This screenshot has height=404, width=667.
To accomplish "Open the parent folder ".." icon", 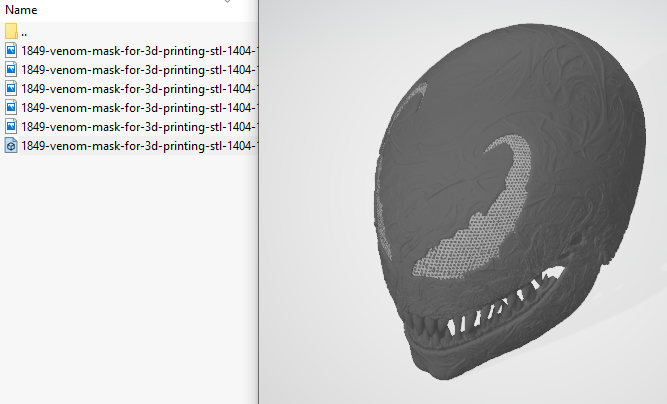I will click(11, 31).
